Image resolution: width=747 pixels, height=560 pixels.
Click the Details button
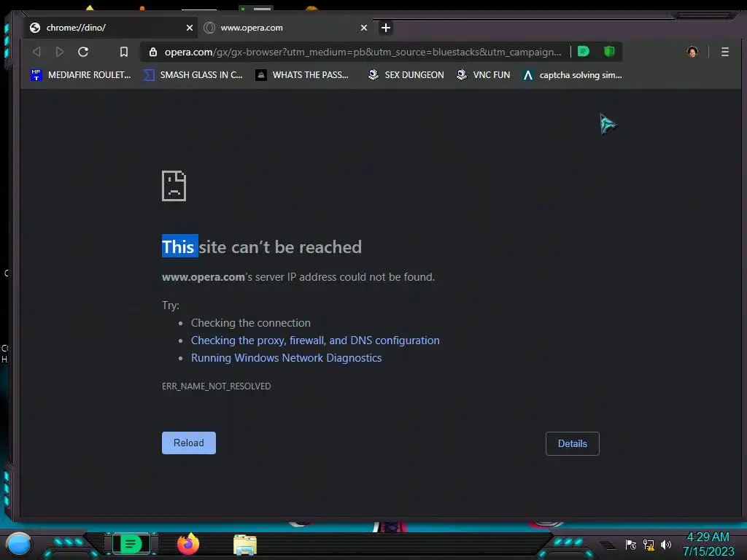[x=572, y=443]
